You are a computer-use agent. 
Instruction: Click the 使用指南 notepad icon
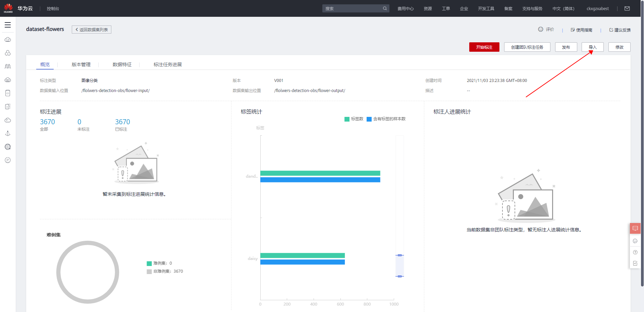coord(573,30)
